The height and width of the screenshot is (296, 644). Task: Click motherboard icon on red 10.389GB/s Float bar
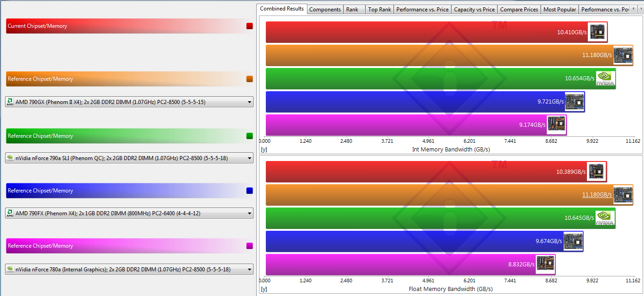tap(596, 171)
